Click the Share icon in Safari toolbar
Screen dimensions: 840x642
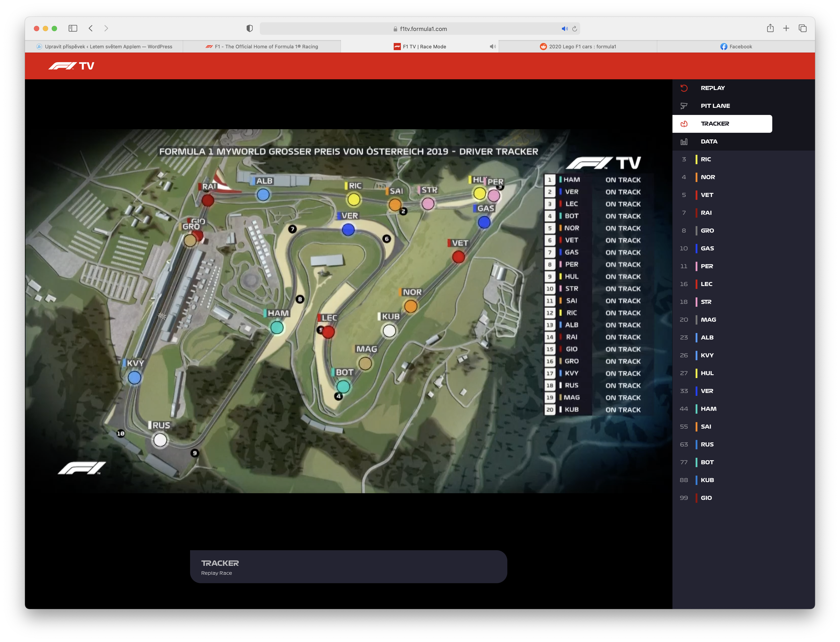(770, 28)
